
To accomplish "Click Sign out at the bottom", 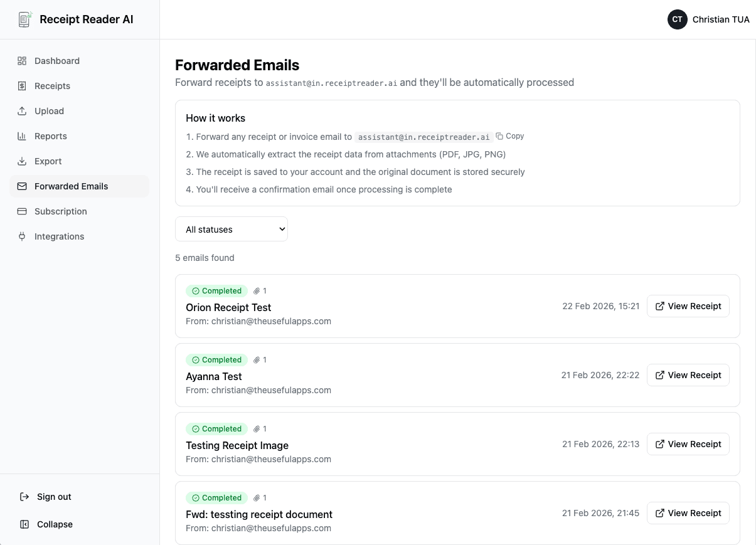I will 53,497.
